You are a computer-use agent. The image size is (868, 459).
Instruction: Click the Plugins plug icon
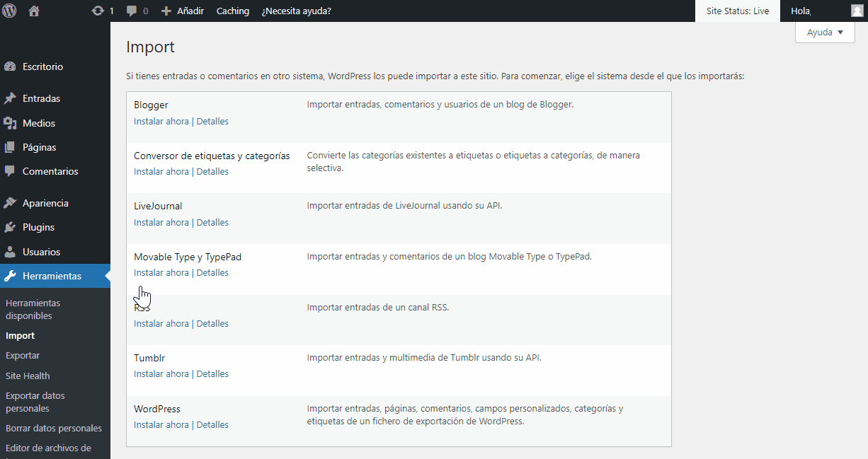(x=10, y=227)
